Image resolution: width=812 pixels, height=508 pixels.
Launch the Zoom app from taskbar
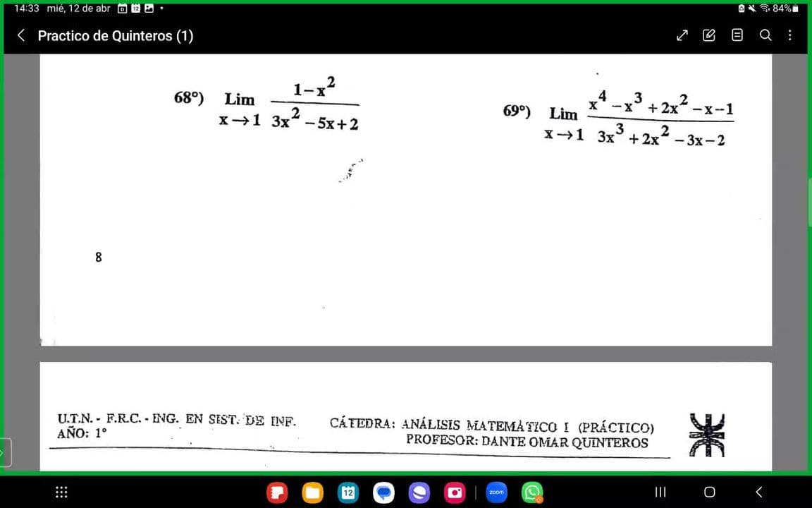tap(496, 492)
